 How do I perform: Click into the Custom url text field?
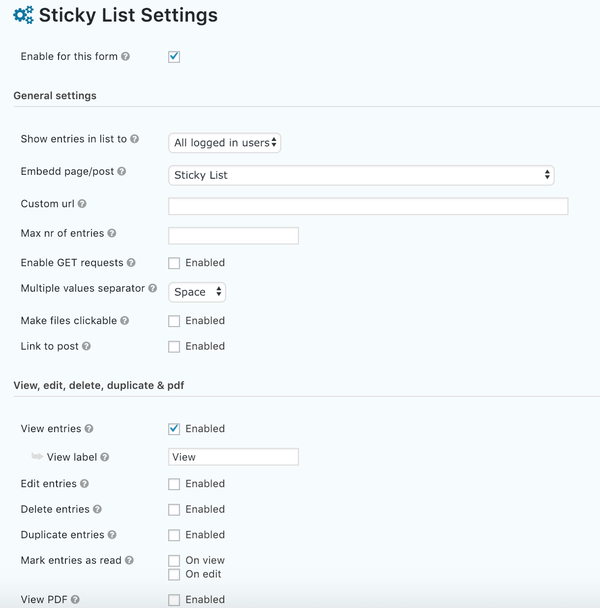coord(368,206)
